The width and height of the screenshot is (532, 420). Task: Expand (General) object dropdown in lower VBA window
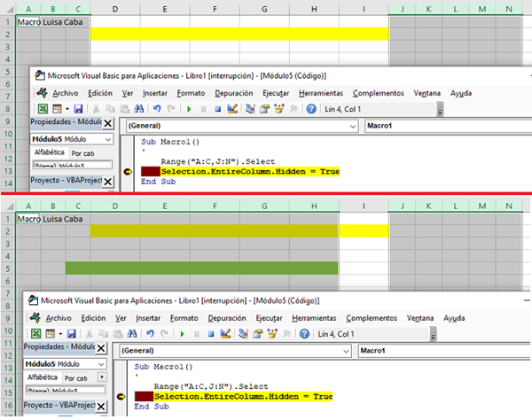(x=346, y=351)
